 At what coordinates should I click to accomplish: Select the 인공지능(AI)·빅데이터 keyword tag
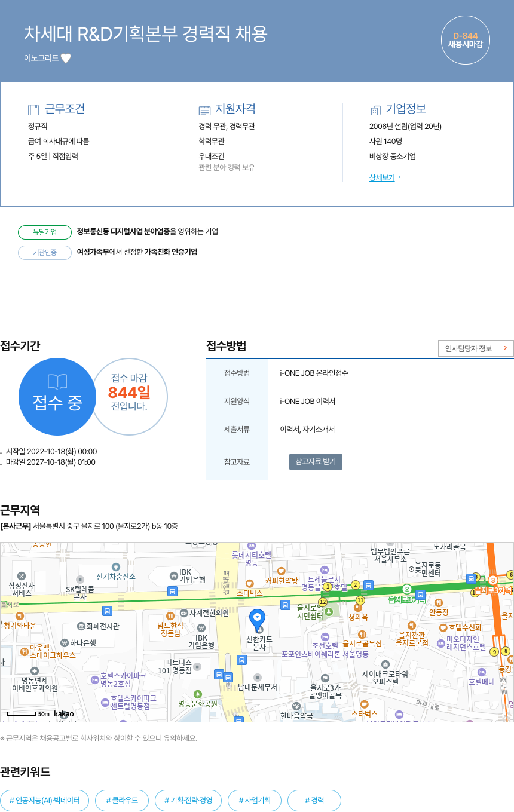[x=45, y=800]
